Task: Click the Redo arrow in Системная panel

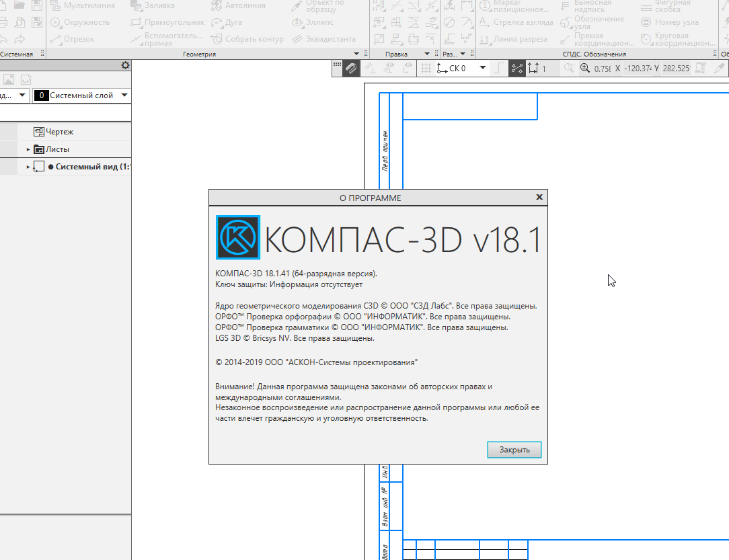Action: point(20,39)
